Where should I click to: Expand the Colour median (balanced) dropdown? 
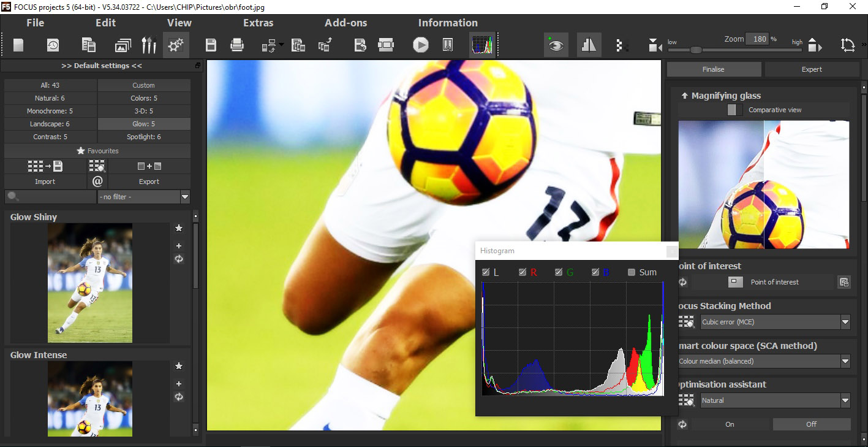click(845, 361)
